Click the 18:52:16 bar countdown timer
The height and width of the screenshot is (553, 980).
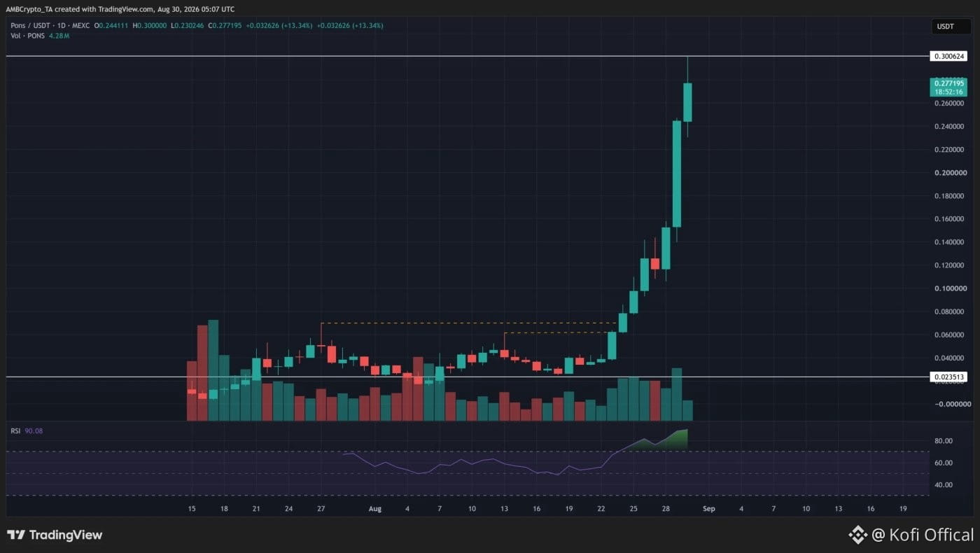[x=948, y=92]
